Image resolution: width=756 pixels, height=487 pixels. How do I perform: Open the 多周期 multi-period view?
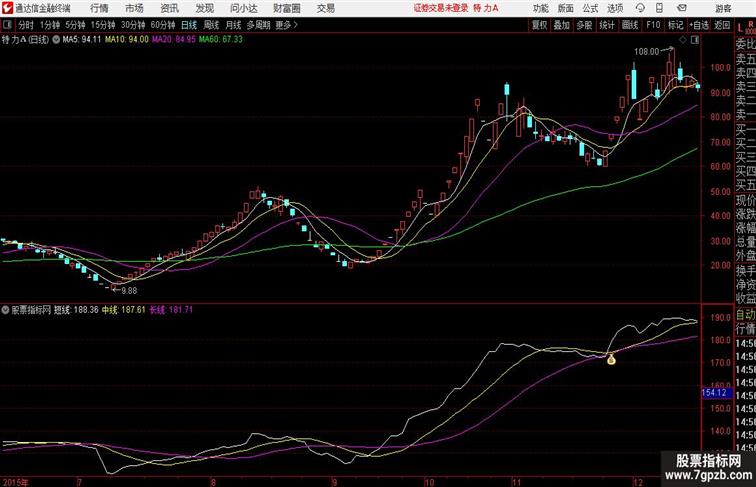(258, 25)
